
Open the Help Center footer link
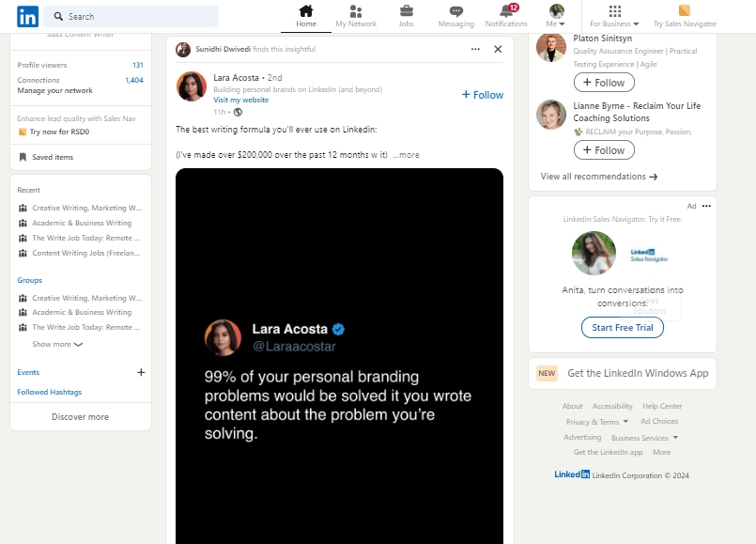pyautogui.click(x=662, y=406)
